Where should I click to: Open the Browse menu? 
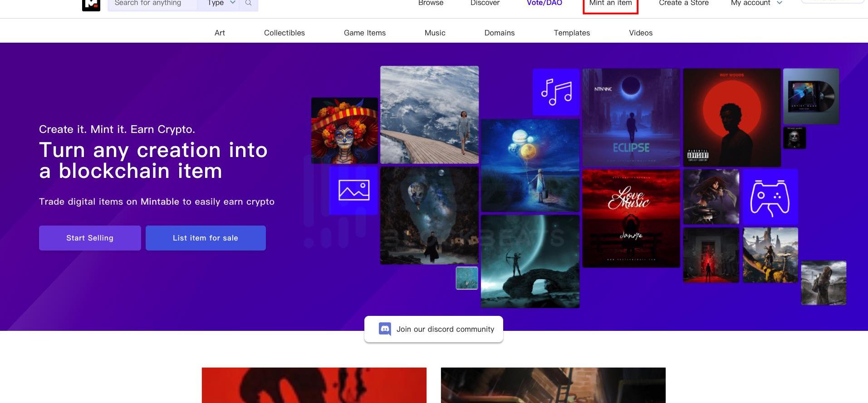point(431,3)
